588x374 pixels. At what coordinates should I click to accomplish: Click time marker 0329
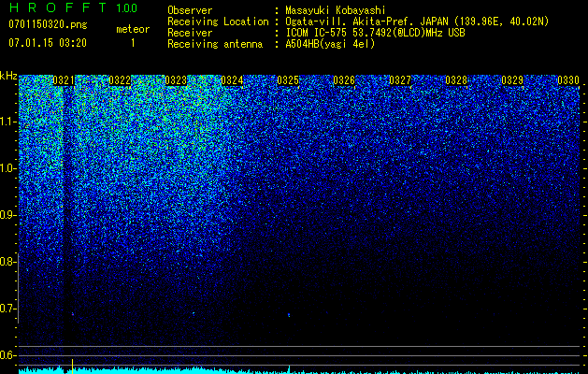(x=512, y=80)
